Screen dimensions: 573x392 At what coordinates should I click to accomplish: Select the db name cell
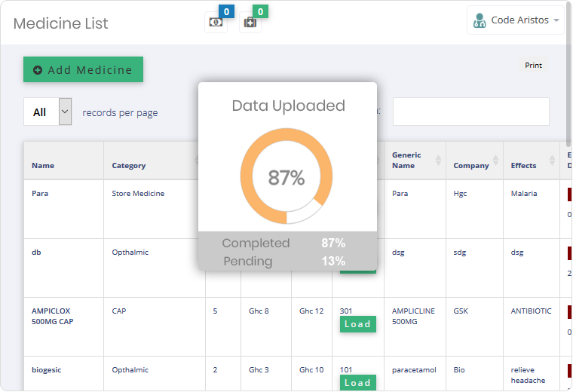click(63, 268)
